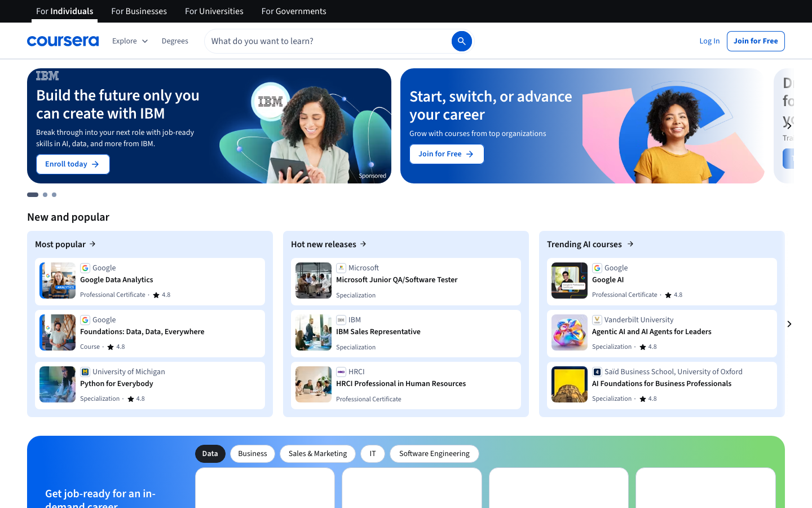The width and height of the screenshot is (812, 508).
Task: Click the blue search magnifier button
Action: click(461, 41)
